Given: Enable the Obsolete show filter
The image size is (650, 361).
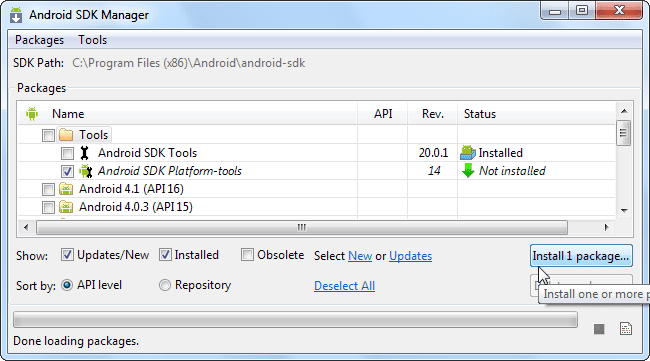Looking at the screenshot, I should tap(247, 255).
